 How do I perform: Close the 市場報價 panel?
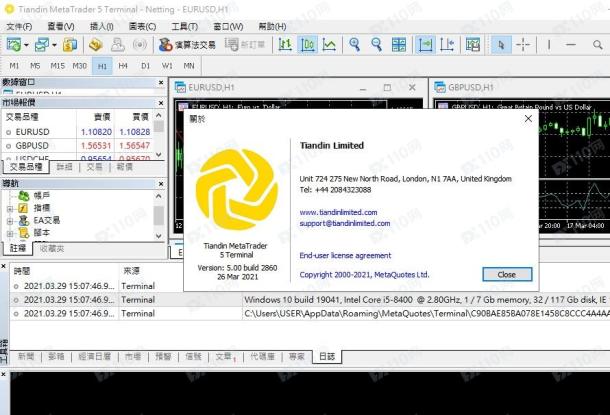pos(161,103)
